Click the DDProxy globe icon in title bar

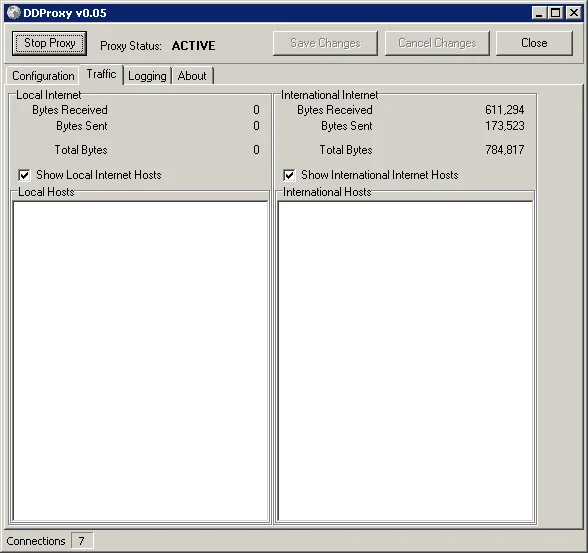pos(14,13)
